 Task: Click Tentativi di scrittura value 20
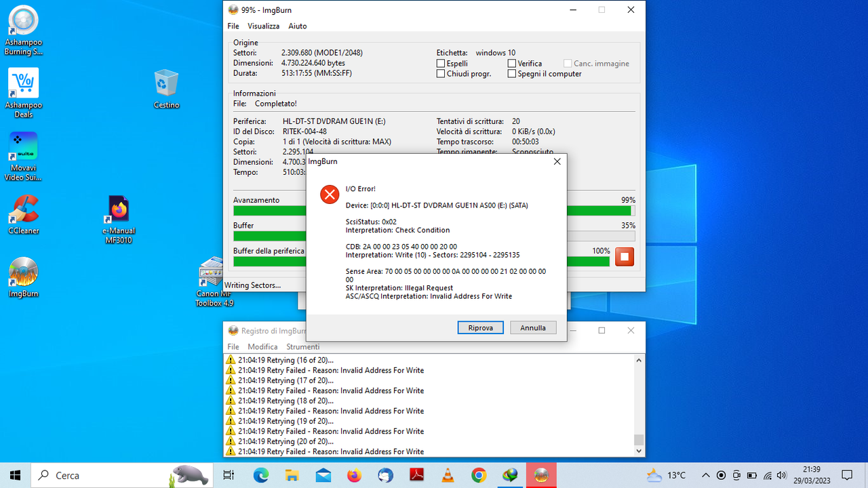tap(516, 121)
